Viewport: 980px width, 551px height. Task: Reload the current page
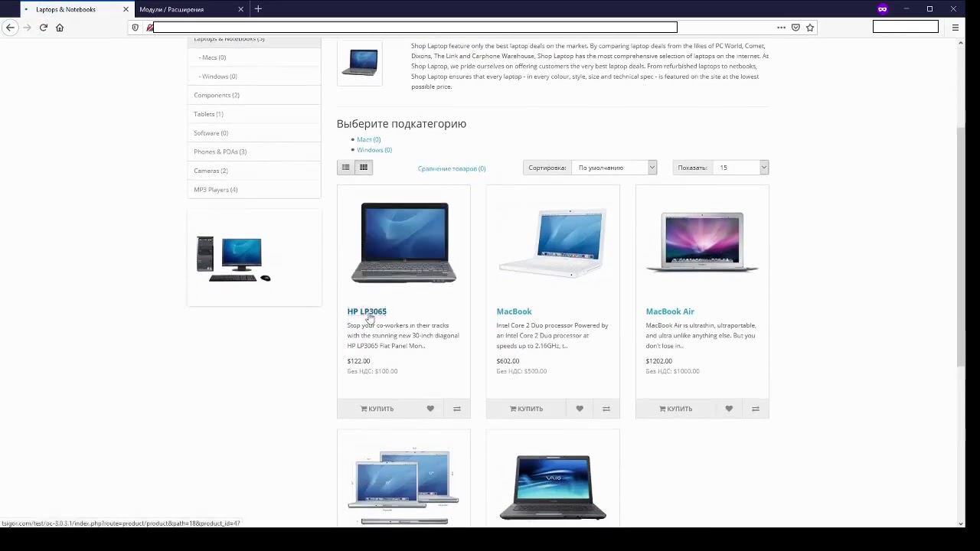44,28
